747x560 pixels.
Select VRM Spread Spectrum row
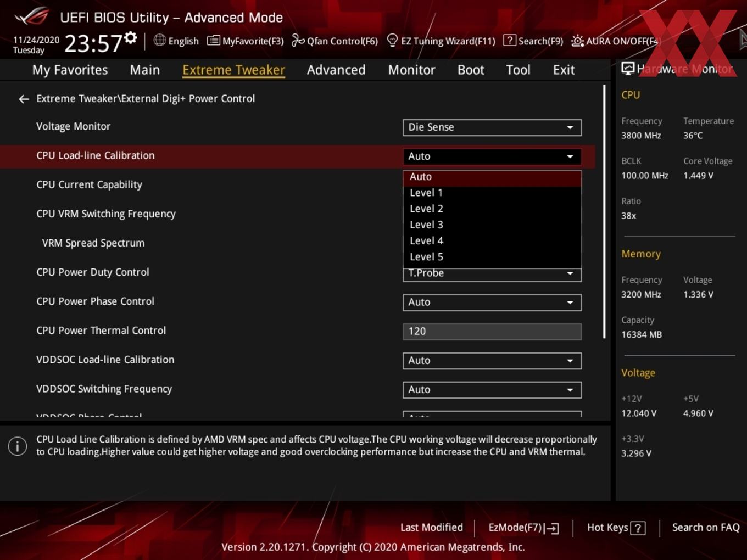click(x=93, y=243)
